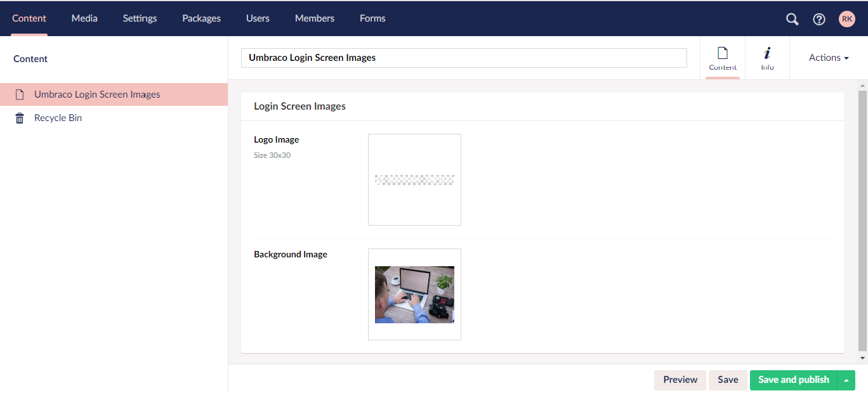Screen dimensions: 868x393
Task: Click the help question mark icon
Action: click(x=819, y=19)
